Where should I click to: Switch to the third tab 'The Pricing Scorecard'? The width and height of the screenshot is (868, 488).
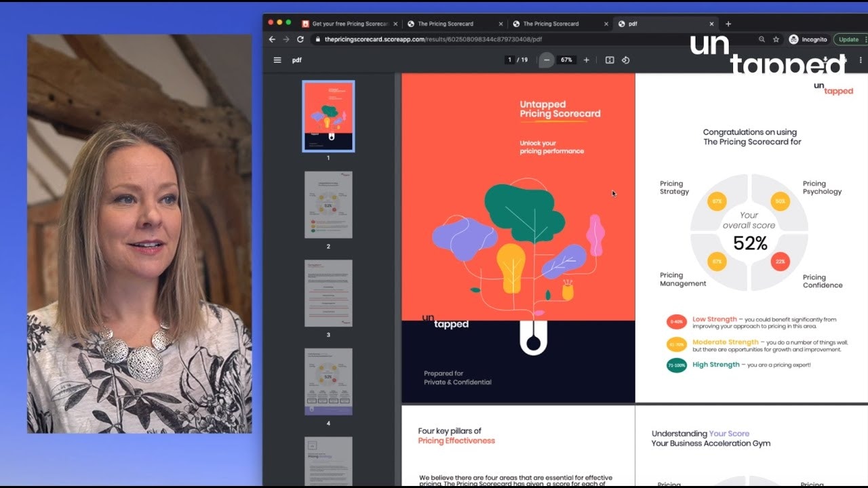pyautogui.click(x=559, y=24)
